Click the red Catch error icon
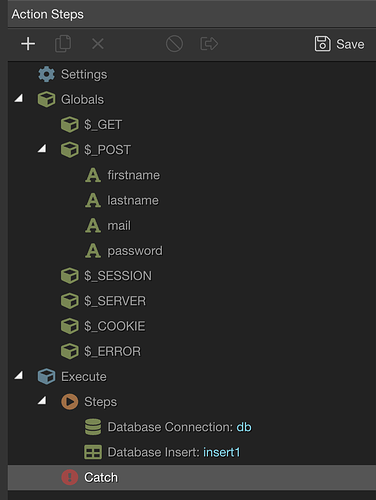 click(x=70, y=477)
